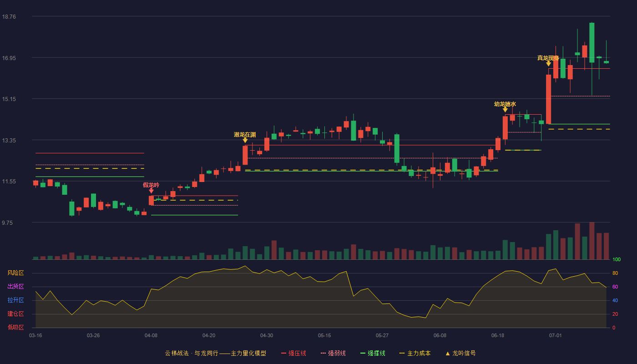Click the 04-30 date label
The height and width of the screenshot is (364, 637).
tap(267, 335)
